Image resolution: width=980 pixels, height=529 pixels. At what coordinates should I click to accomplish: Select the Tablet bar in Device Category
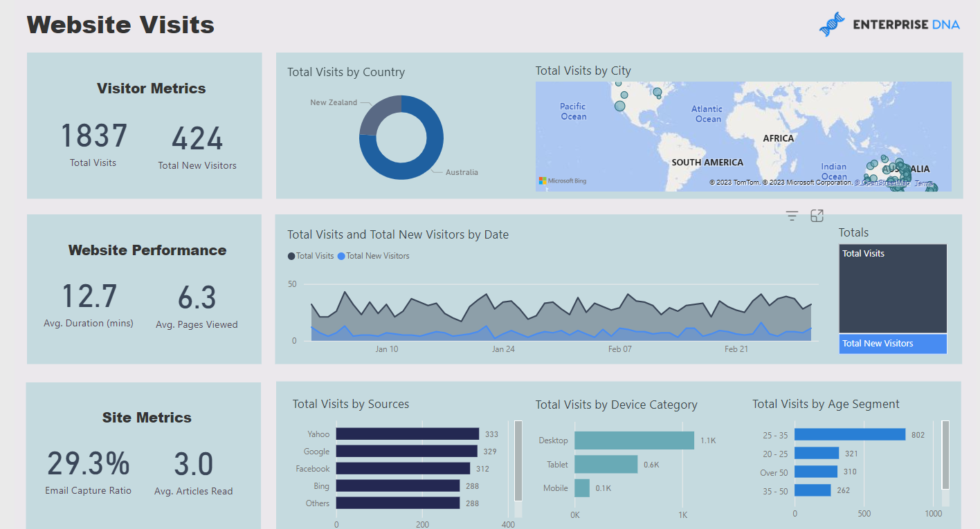(606, 465)
